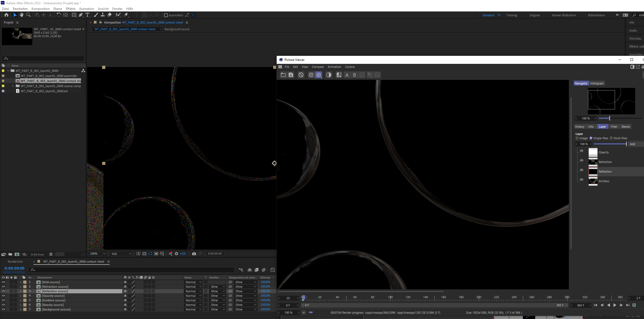
Task: Hide the Refraction pass layer
Action: click(x=581, y=160)
